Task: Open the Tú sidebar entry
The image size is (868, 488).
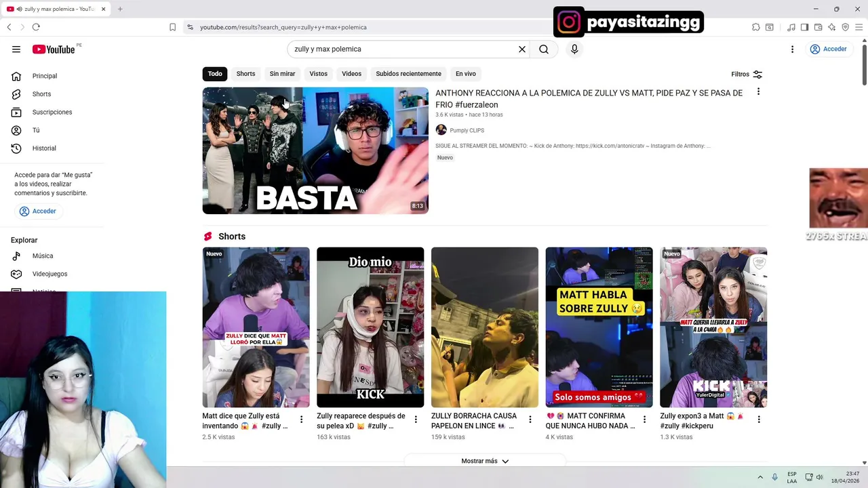Action: 36,130
